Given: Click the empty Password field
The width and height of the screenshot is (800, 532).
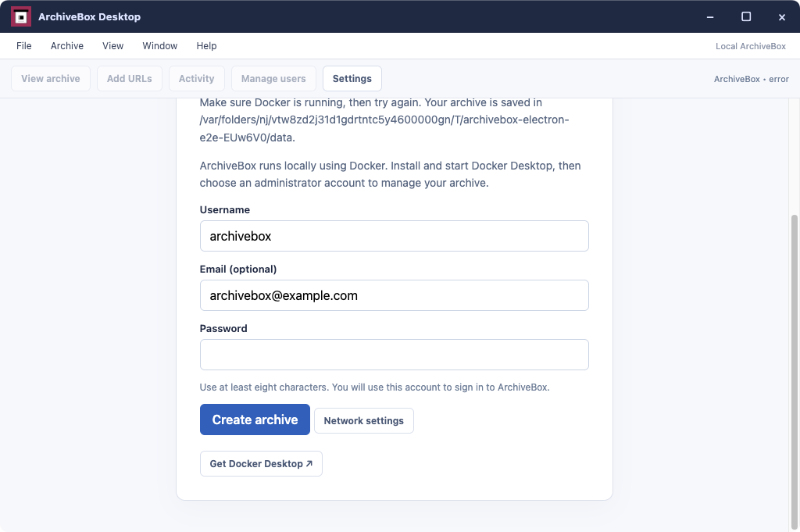Looking at the screenshot, I should (x=395, y=355).
